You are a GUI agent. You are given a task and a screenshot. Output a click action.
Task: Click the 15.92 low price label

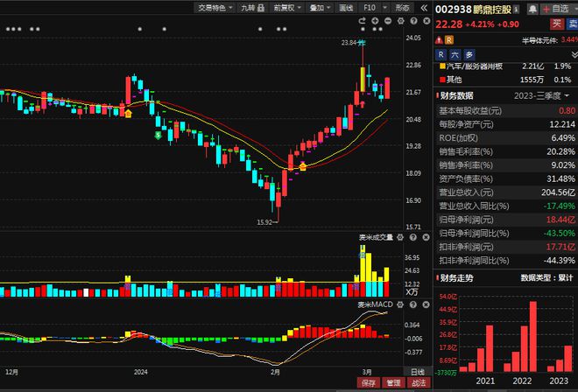point(264,222)
